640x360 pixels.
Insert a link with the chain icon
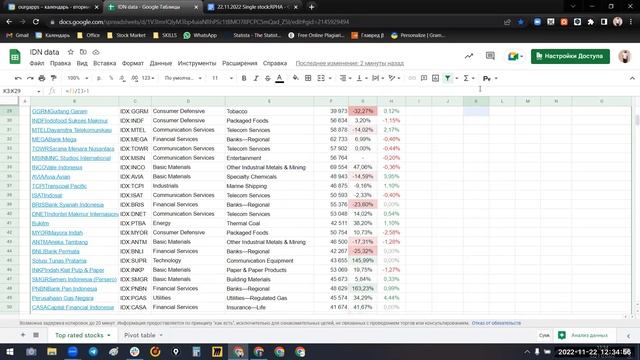(412, 78)
